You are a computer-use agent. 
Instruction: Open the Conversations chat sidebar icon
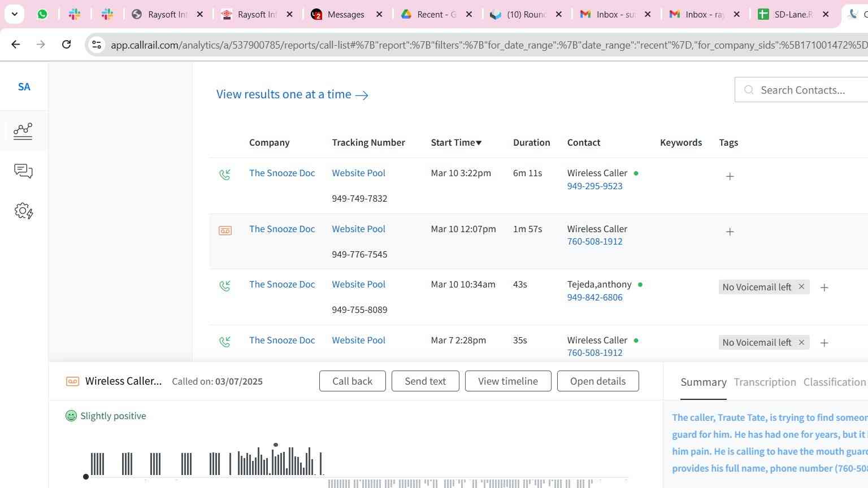click(x=23, y=171)
